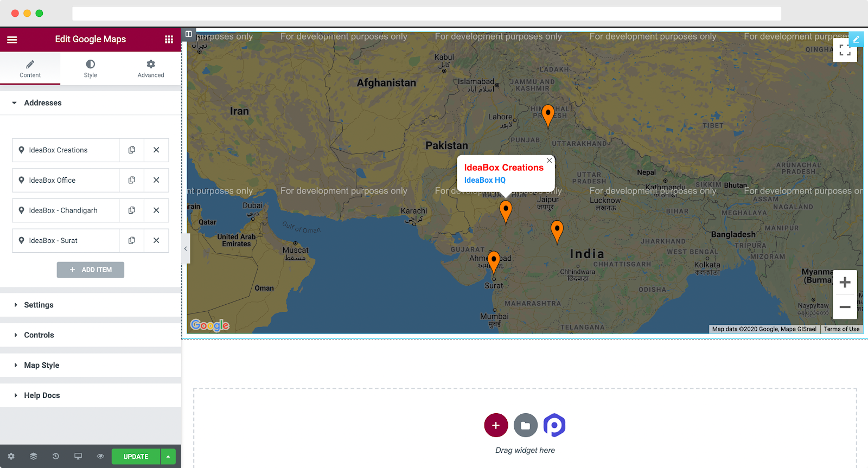
Task: Open the IdeaBox Office address item
Action: coord(66,180)
